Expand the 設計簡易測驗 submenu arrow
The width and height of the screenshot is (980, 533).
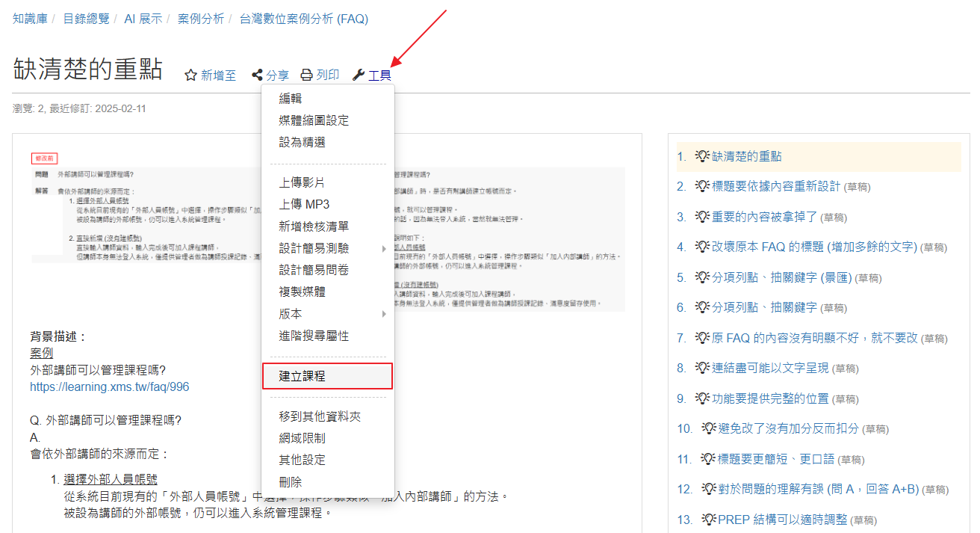385,248
